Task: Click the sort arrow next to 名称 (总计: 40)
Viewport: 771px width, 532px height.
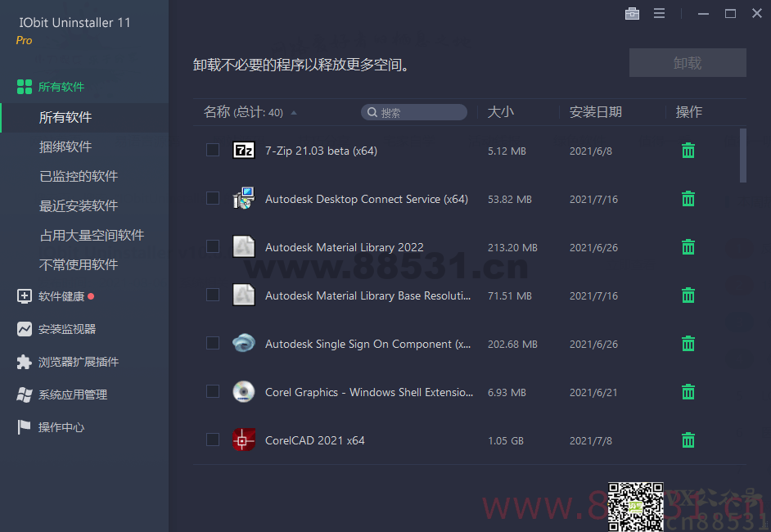Action: click(294, 113)
